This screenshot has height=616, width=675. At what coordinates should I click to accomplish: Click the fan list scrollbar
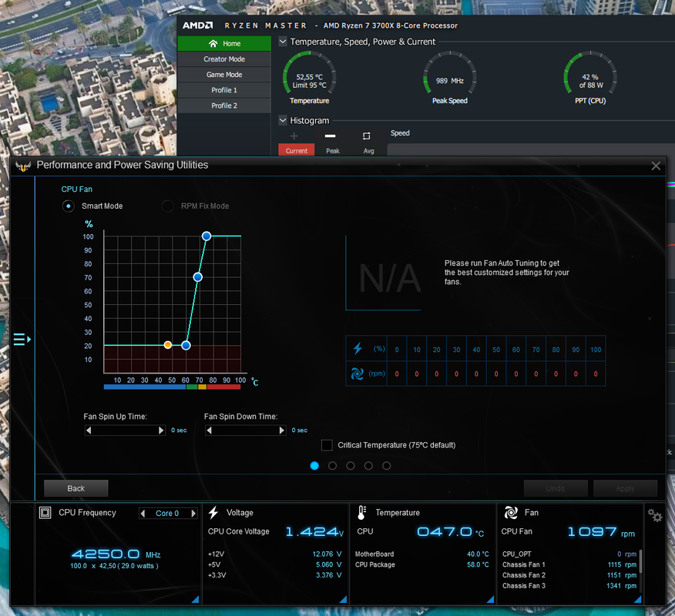tap(640, 561)
